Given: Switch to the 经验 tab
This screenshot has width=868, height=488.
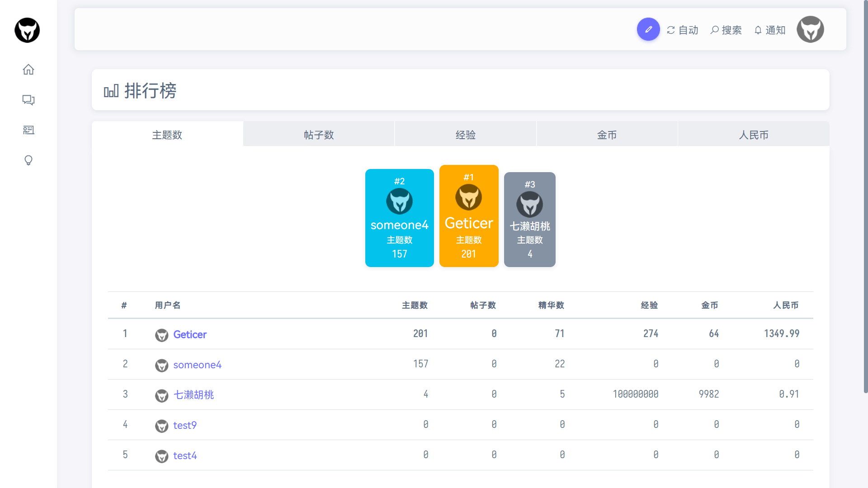Looking at the screenshot, I should (465, 135).
